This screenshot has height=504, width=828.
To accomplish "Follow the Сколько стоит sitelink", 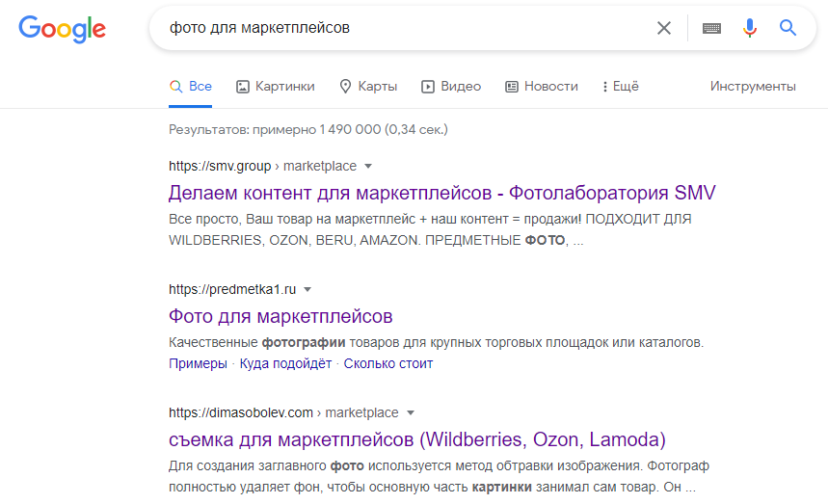I will coord(388,363).
